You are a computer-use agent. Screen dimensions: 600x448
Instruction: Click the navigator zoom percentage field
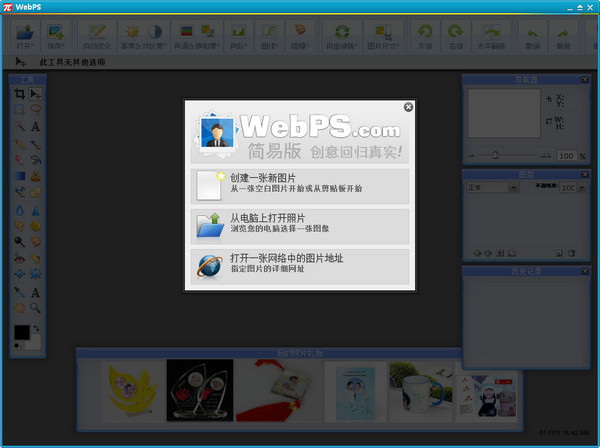[x=566, y=156]
